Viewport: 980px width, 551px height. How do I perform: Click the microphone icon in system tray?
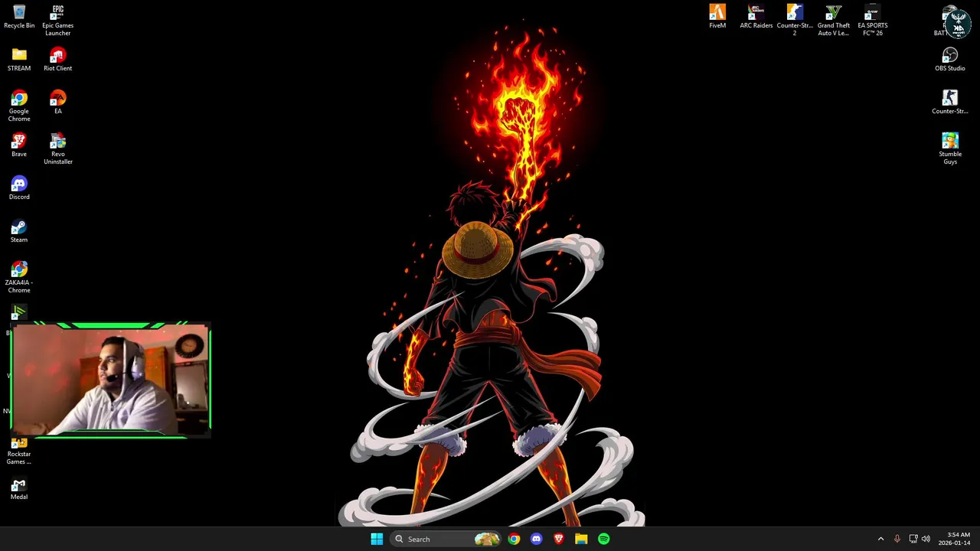click(x=897, y=539)
